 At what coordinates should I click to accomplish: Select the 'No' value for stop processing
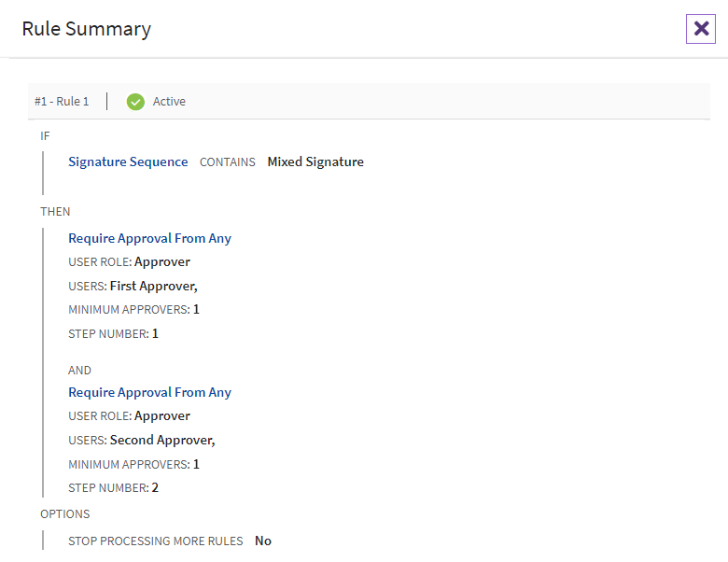[x=263, y=541]
